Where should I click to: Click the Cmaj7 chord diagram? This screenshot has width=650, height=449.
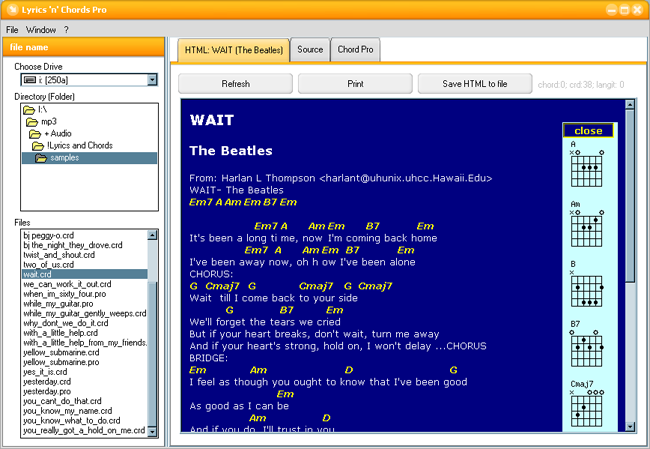pos(587,404)
